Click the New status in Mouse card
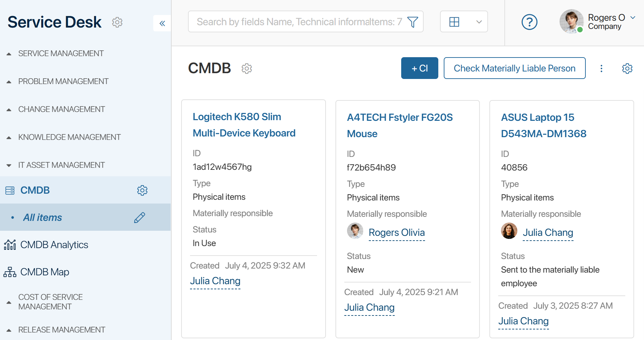 [x=356, y=270]
